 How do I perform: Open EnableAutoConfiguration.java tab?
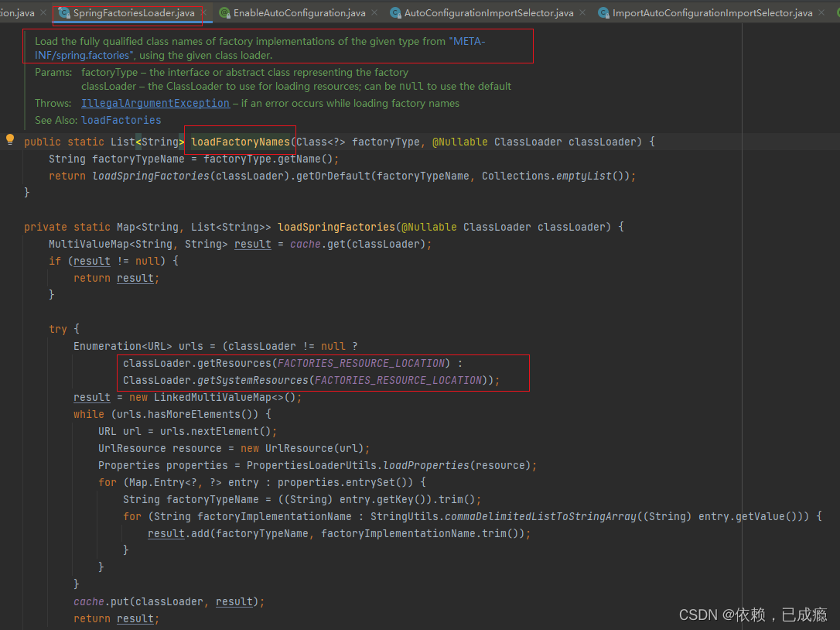click(x=299, y=13)
